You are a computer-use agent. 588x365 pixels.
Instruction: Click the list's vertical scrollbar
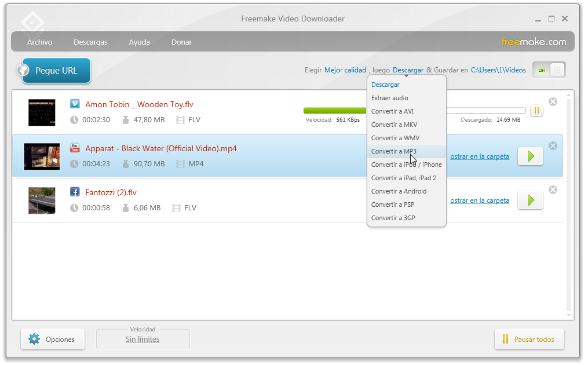pyautogui.click(x=569, y=205)
